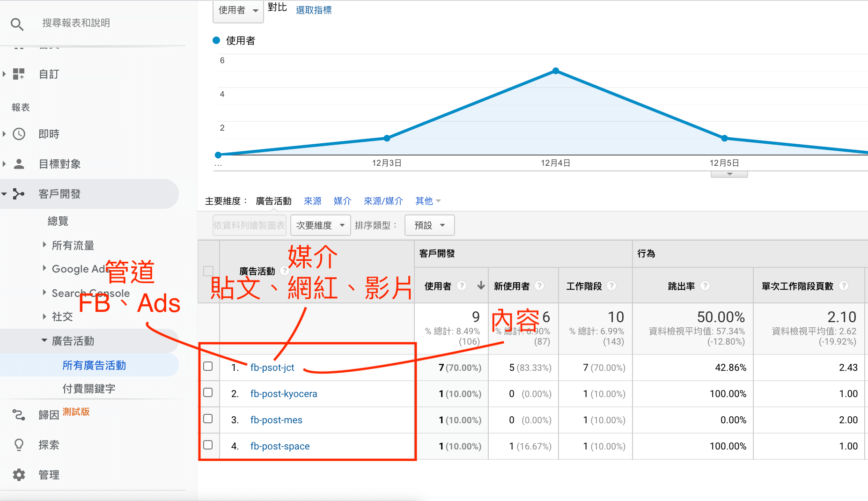This screenshot has width=868, height=501.
Task: Click the 即時 clock icon
Action: coord(19,134)
